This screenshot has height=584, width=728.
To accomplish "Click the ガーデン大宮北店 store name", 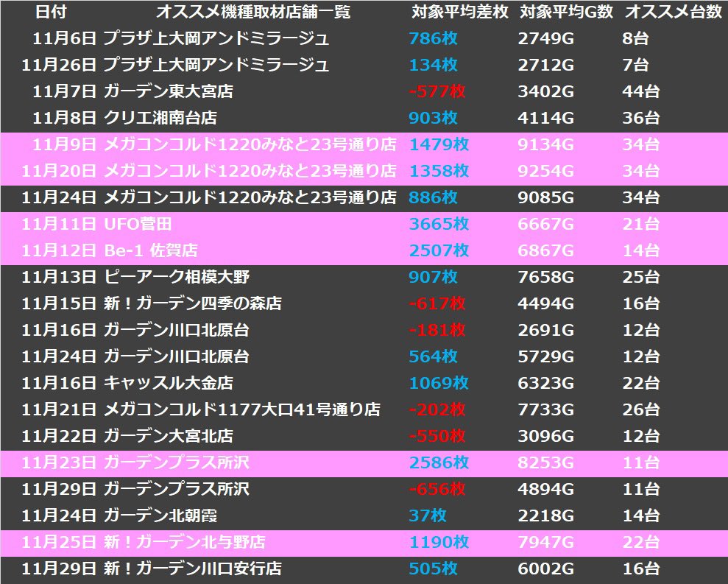I will [169, 436].
